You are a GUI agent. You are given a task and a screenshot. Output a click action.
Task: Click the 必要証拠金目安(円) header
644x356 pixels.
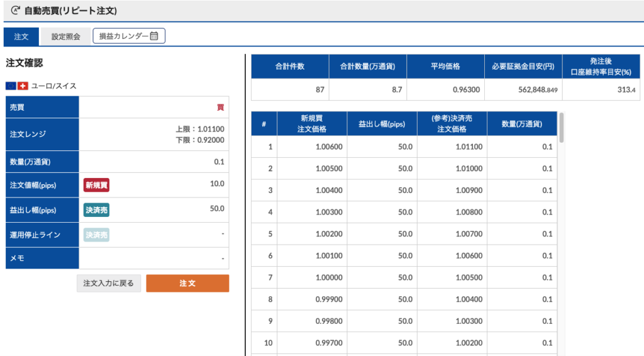coord(523,66)
